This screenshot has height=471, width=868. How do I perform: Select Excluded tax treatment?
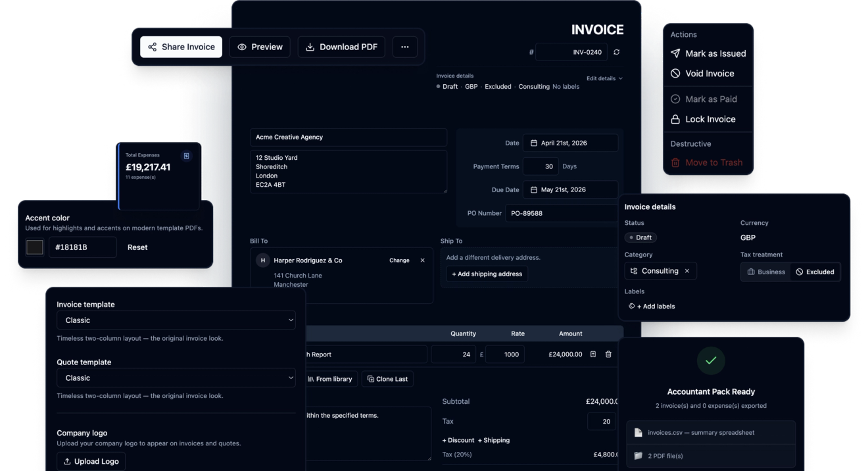(815, 272)
